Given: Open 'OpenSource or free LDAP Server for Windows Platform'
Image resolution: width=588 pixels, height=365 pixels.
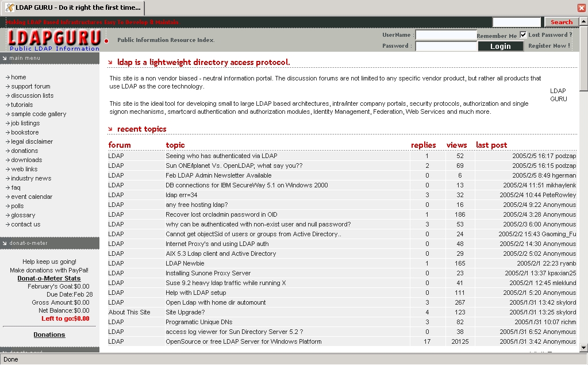Looking at the screenshot, I should [x=244, y=341].
